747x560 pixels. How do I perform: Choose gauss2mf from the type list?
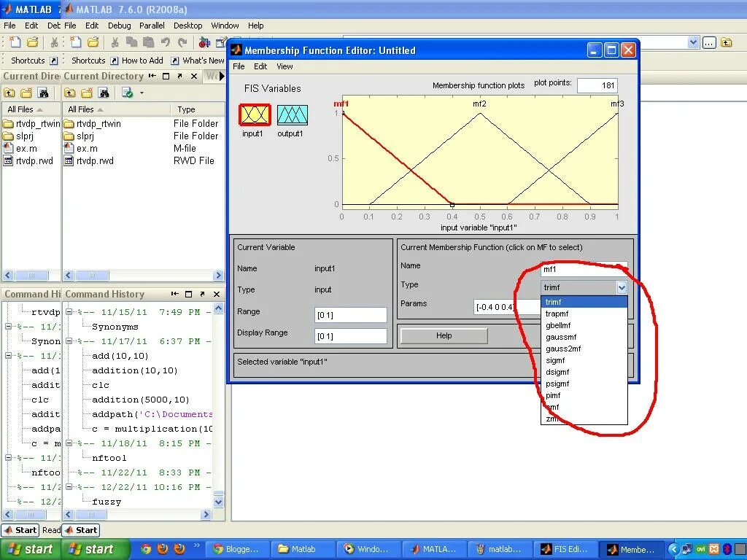(x=584, y=349)
